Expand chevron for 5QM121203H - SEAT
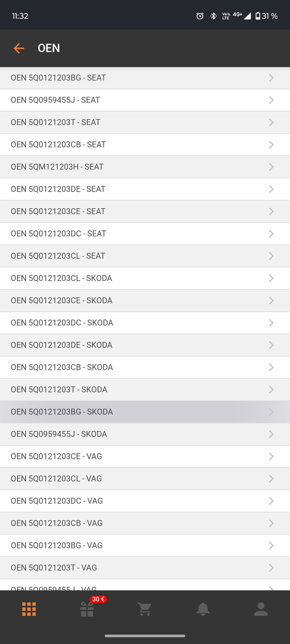 [271, 167]
